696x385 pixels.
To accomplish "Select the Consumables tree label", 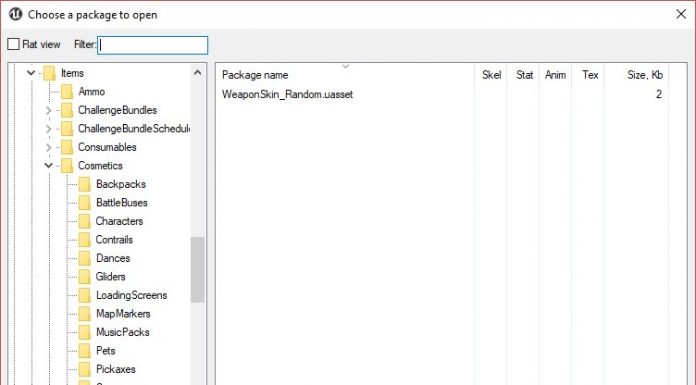I will tap(107, 147).
